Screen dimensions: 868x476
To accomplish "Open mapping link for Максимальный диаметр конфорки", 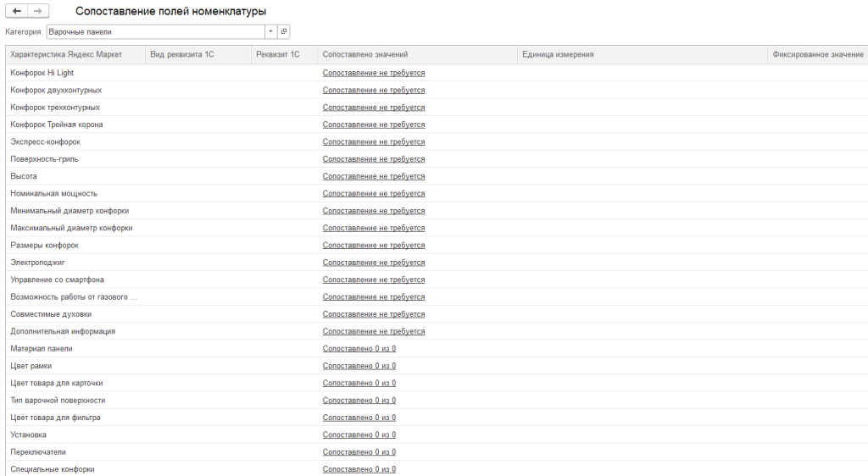I will [374, 228].
